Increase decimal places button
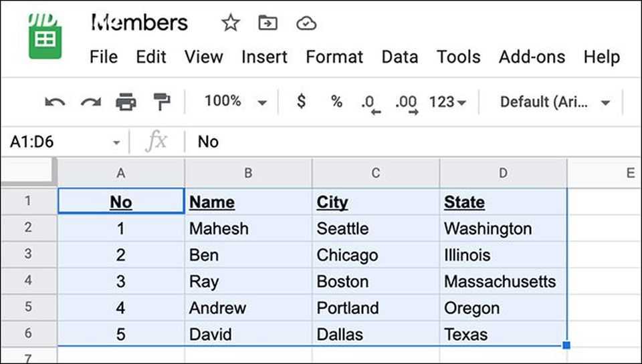This screenshot has height=364, width=642. [406, 103]
